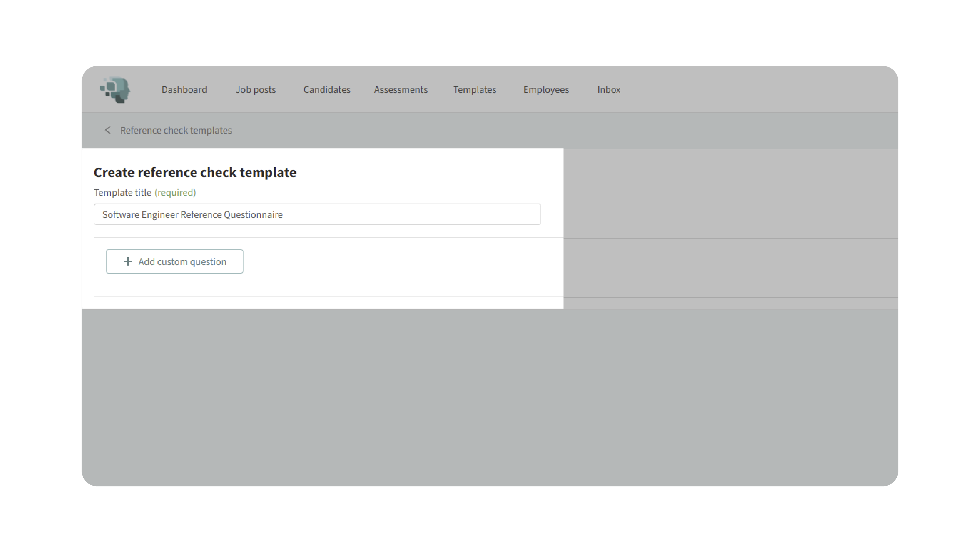The image size is (980, 552).
Task: Click the green (required) indicator text
Action: [175, 193]
